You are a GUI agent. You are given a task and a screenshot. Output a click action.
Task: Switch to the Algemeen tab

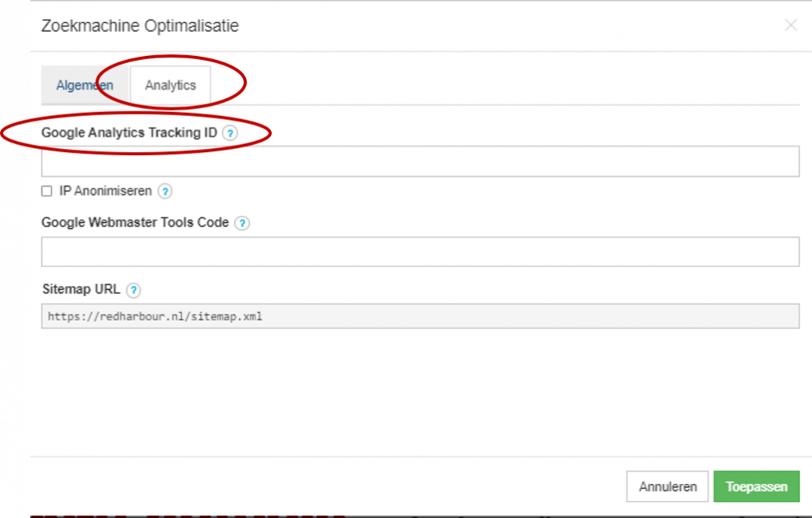click(x=85, y=86)
